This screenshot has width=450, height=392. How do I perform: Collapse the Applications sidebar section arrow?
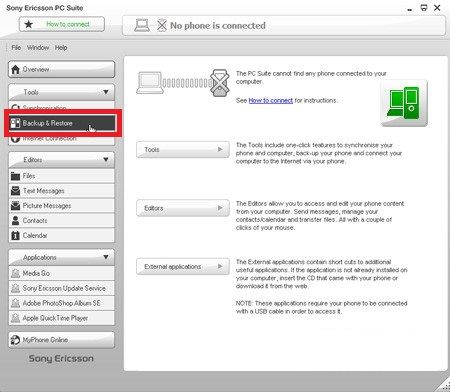[x=106, y=257]
